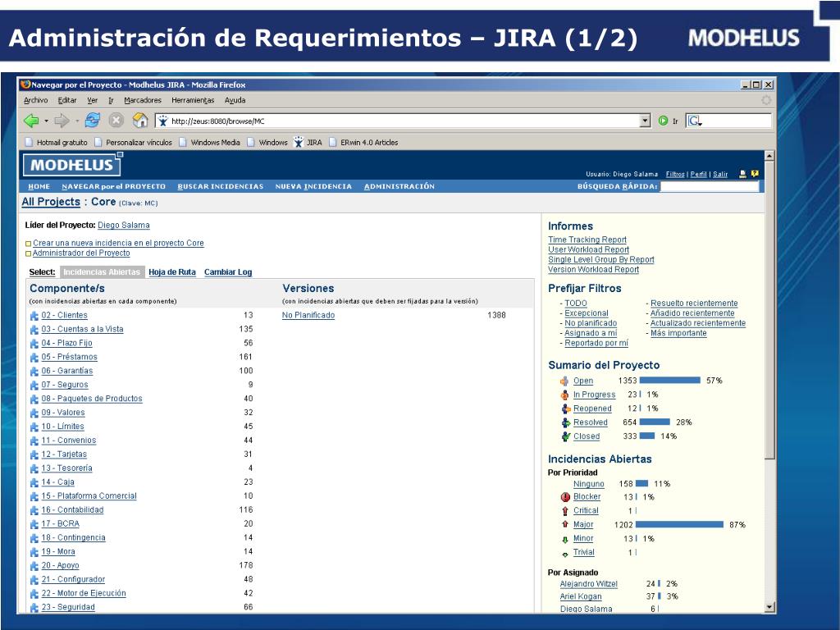Click the Closed status icon

point(565,436)
